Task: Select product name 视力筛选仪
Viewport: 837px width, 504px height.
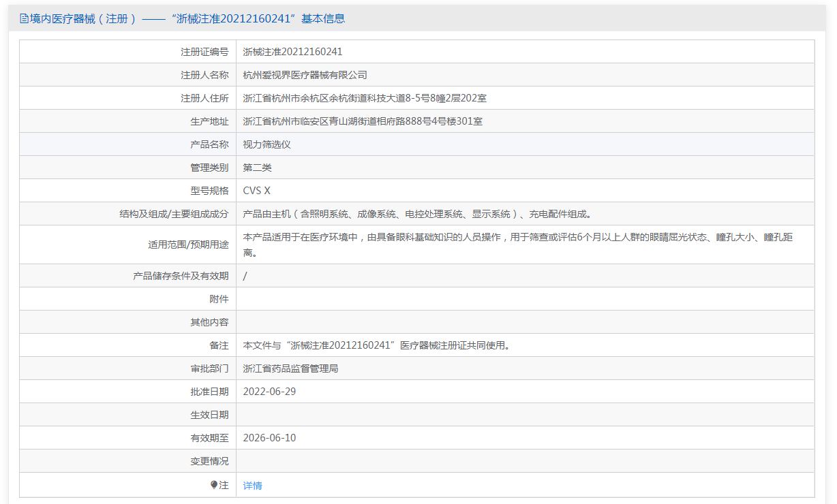Action: 267,144
